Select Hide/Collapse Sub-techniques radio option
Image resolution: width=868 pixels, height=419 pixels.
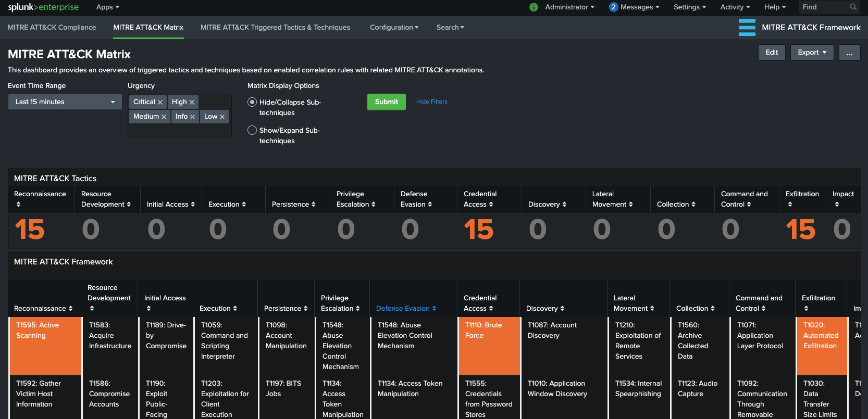(x=252, y=103)
